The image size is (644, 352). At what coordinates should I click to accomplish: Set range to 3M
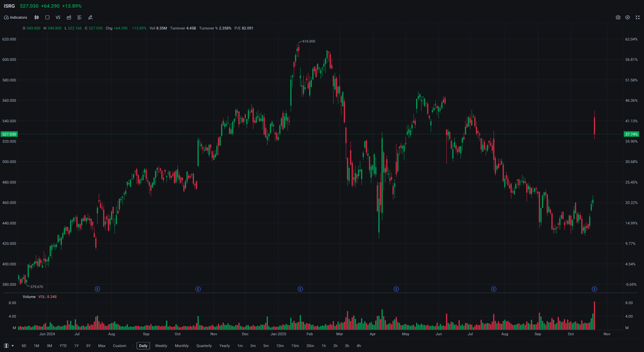(x=49, y=346)
